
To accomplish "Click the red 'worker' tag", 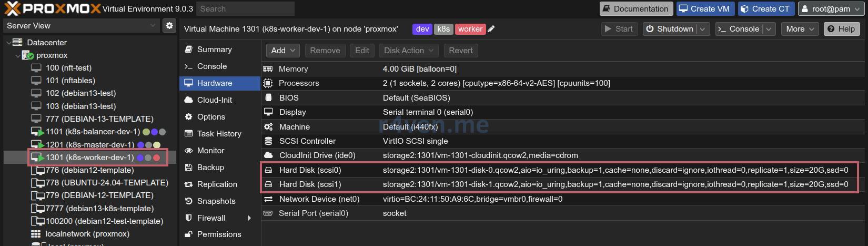I will pyautogui.click(x=470, y=29).
